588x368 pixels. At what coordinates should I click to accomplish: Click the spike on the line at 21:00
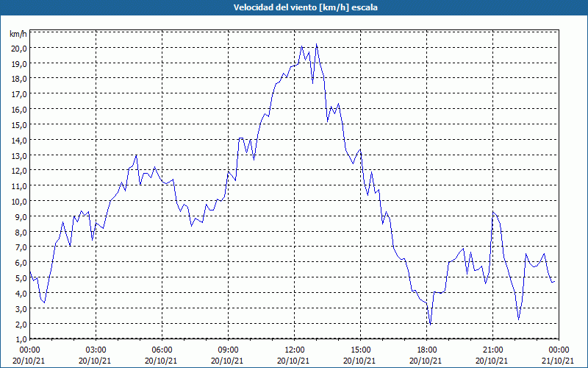tap(493, 212)
